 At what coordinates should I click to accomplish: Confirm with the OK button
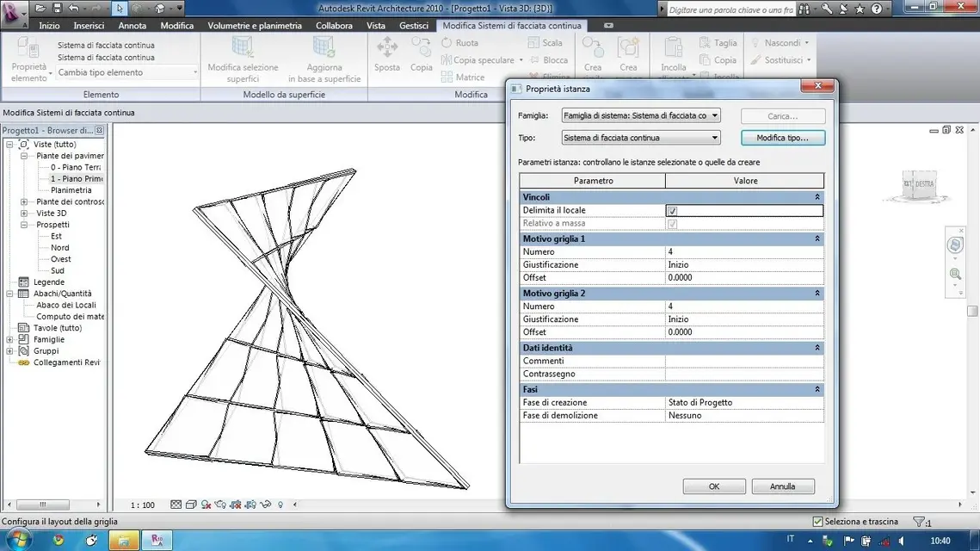(x=714, y=486)
